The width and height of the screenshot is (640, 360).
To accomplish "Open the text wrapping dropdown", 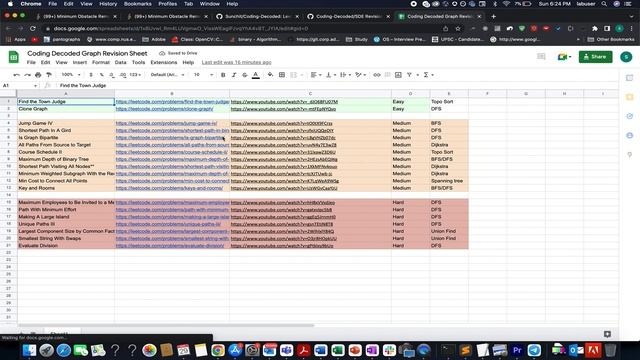I will point(345,75).
